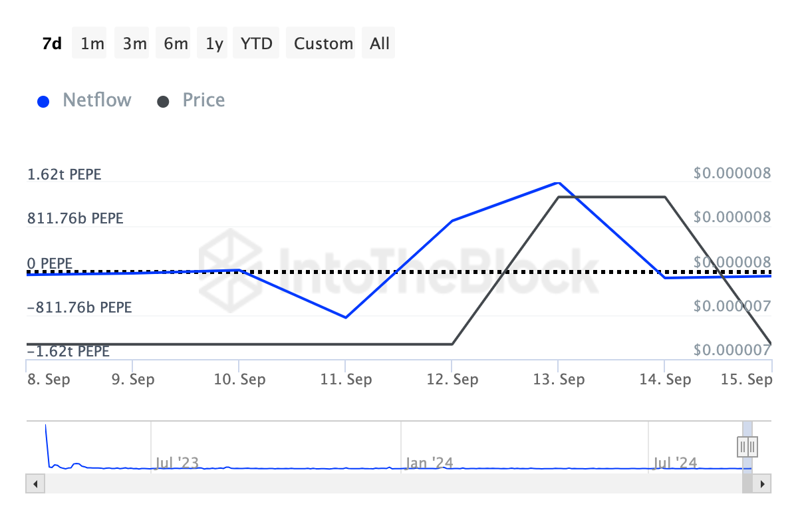Click the navigator scroll left arrow
Screen dimensions: 798x532
pos(35,483)
